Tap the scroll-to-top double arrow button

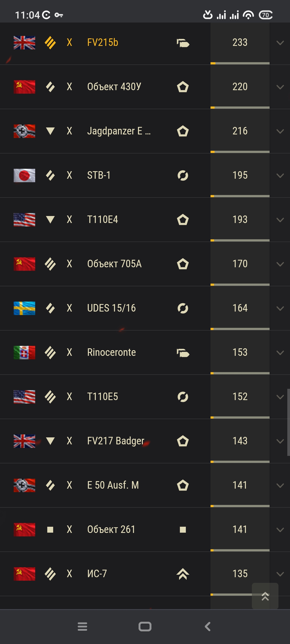pos(265,596)
